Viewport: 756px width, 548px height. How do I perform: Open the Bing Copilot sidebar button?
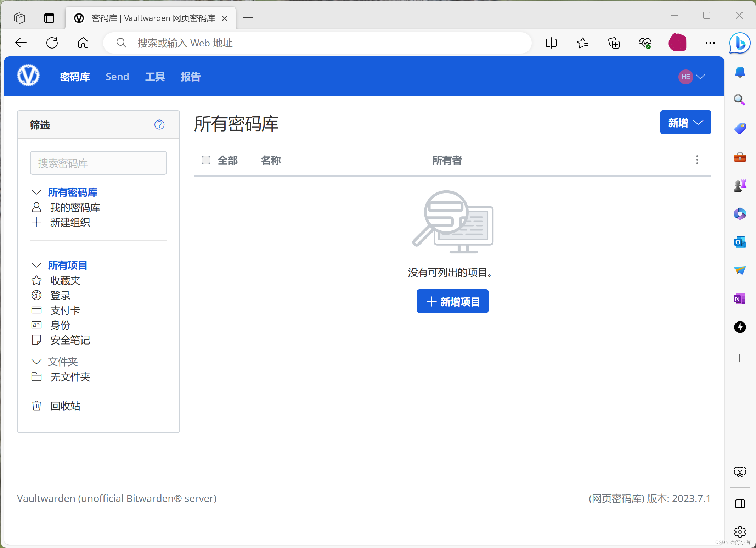(740, 43)
